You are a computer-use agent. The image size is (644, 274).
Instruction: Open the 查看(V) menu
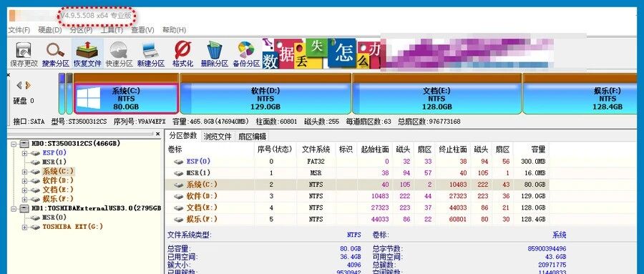coord(142,30)
